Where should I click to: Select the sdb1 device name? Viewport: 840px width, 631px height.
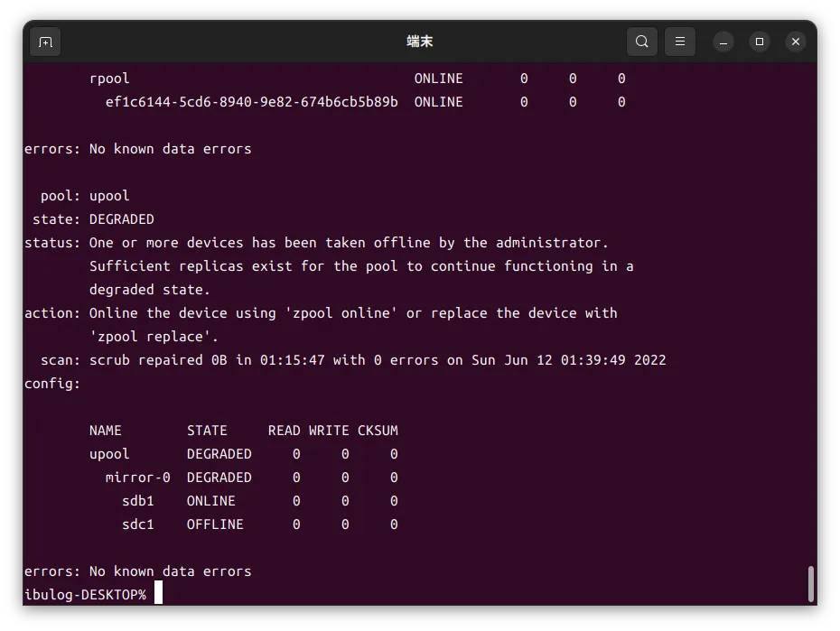tap(138, 501)
